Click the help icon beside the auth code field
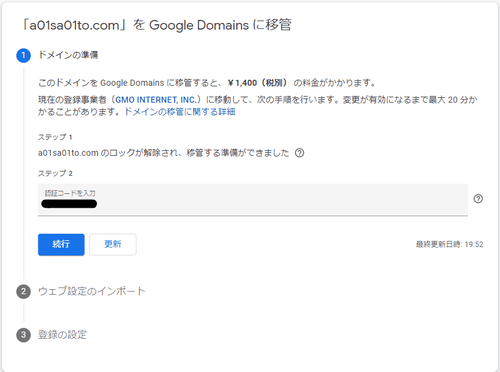The image size is (500, 372). tap(478, 199)
